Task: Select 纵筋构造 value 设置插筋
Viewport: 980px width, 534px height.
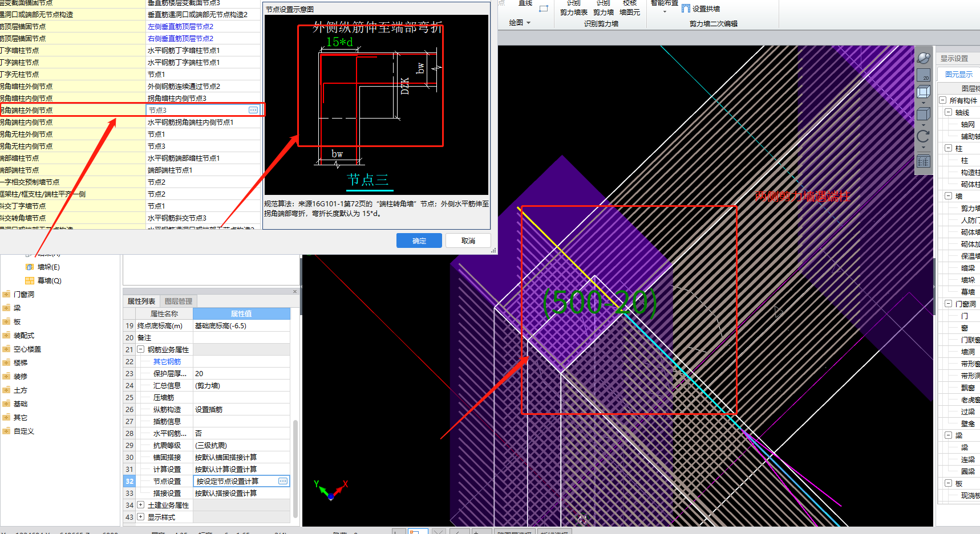Action: click(241, 409)
